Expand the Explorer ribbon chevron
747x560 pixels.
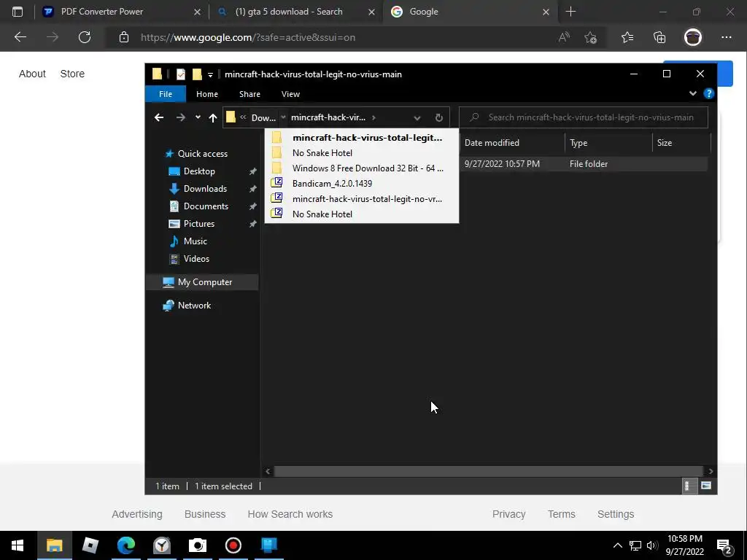693,93
